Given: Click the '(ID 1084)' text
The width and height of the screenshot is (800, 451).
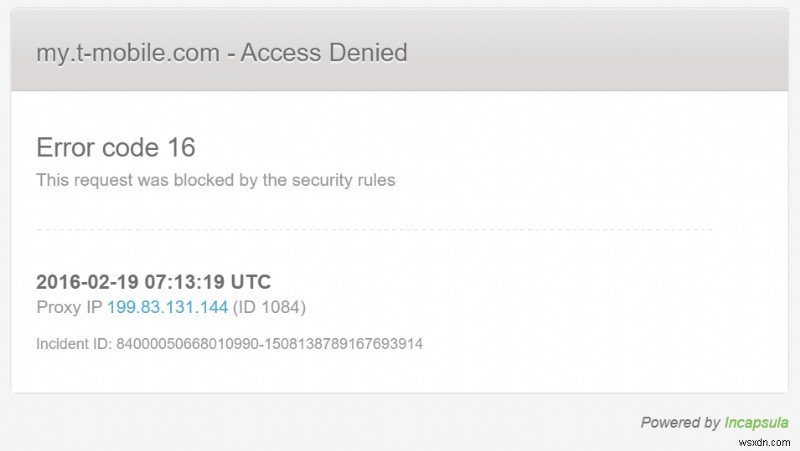Looking at the screenshot, I should [269, 306].
